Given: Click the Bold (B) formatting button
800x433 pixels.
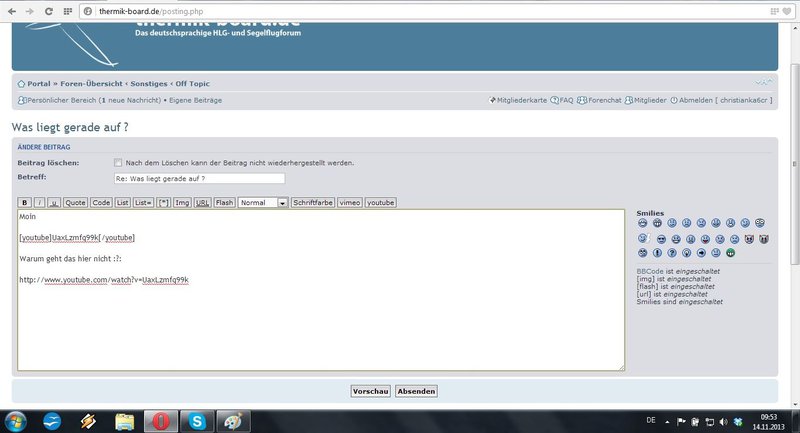Looking at the screenshot, I should pos(24,202).
